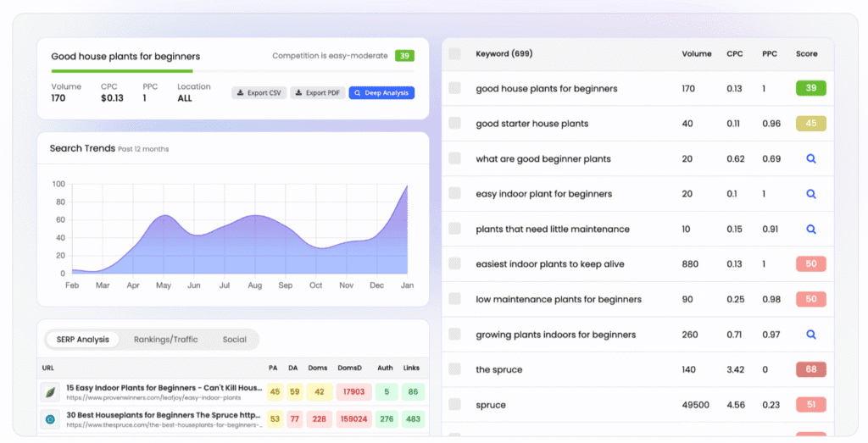
Task: Click the green competition progress bar
Action: pos(121,71)
